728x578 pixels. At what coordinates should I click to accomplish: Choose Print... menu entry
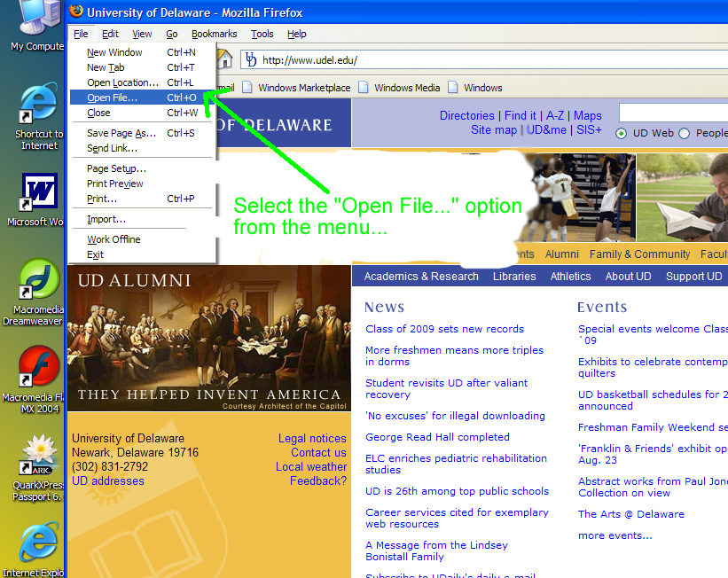click(143, 199)
